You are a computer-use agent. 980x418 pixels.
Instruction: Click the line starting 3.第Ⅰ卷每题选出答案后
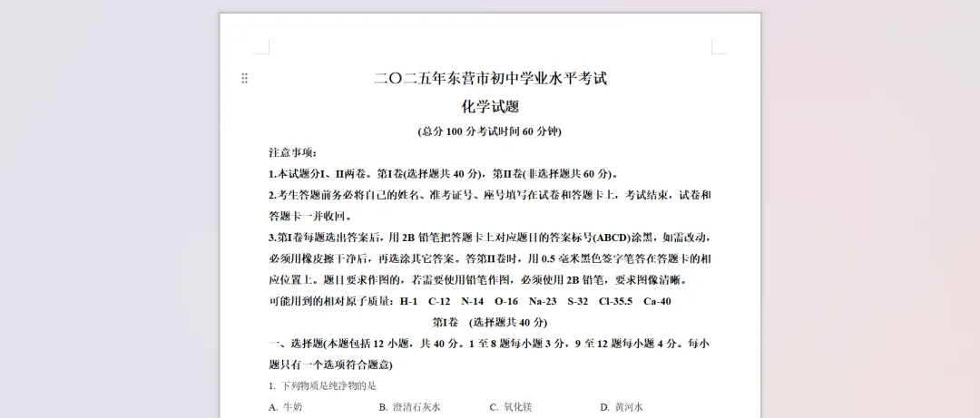coord(490,238)
